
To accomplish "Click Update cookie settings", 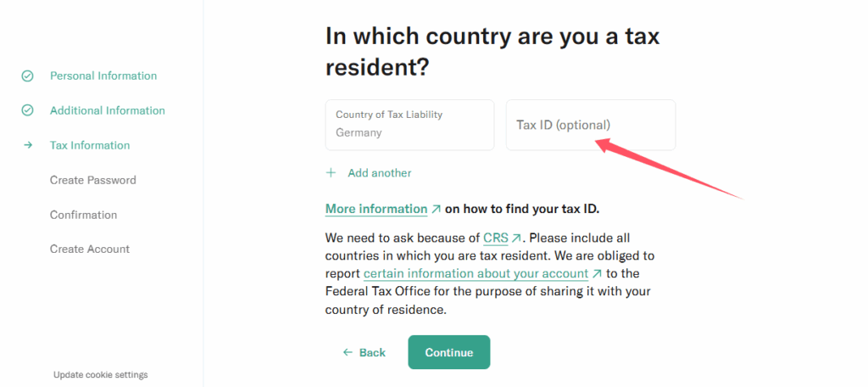I will point(100,374).
